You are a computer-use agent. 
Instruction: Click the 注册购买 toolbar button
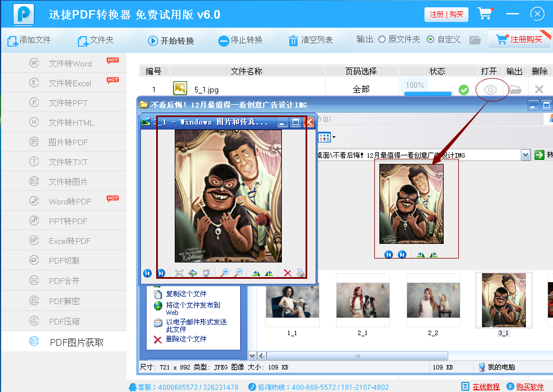(519, 39)
